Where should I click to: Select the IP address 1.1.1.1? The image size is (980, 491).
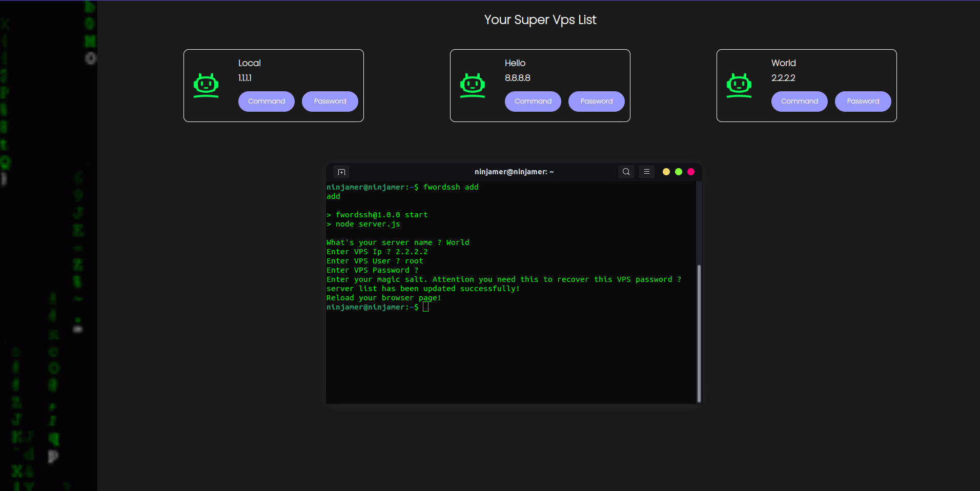tap(245, 78)
